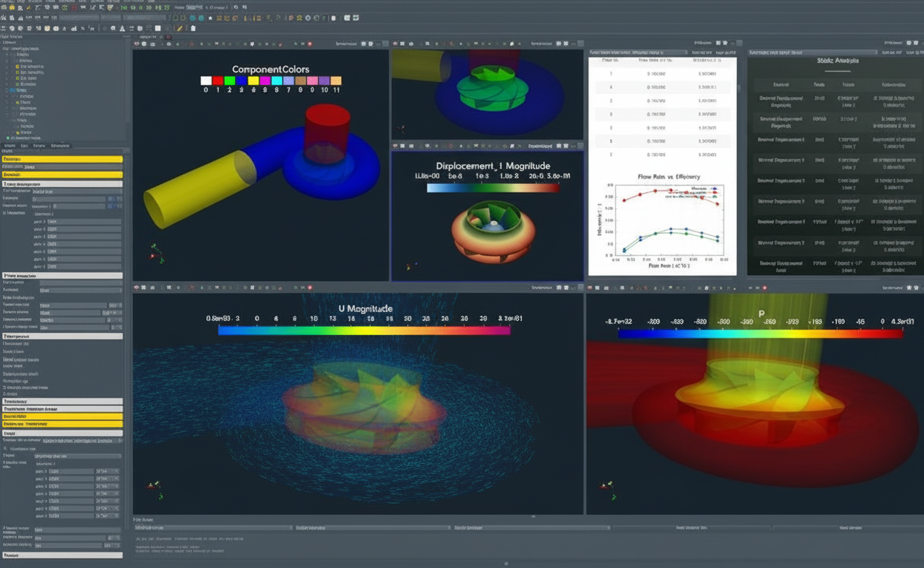Click swatch 5 in the ComponentColors legend

[x=267, y=79]
